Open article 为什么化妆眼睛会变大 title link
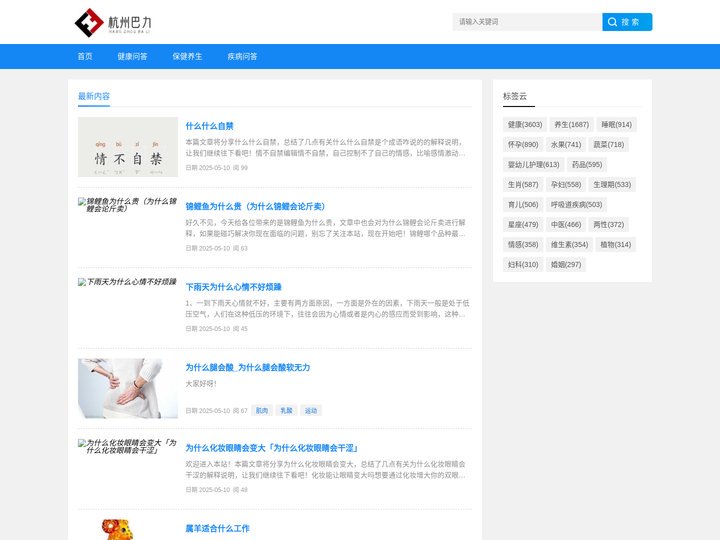This screenshot has height=540, width=720. click(272, 448)
